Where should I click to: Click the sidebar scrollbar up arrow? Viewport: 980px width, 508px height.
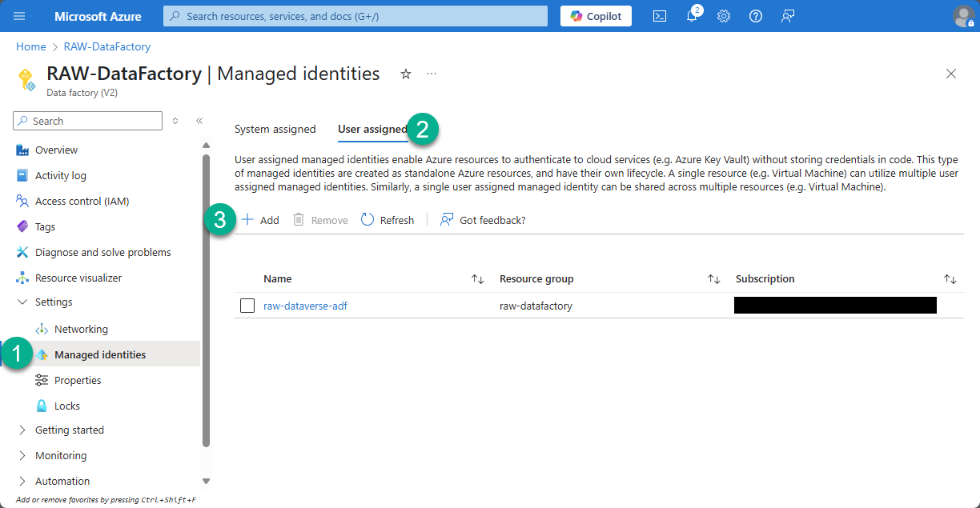(206, 145)
